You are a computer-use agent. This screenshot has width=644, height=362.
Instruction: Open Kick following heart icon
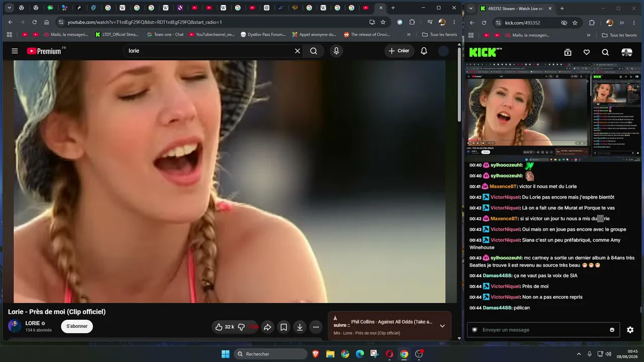[586, 52]
